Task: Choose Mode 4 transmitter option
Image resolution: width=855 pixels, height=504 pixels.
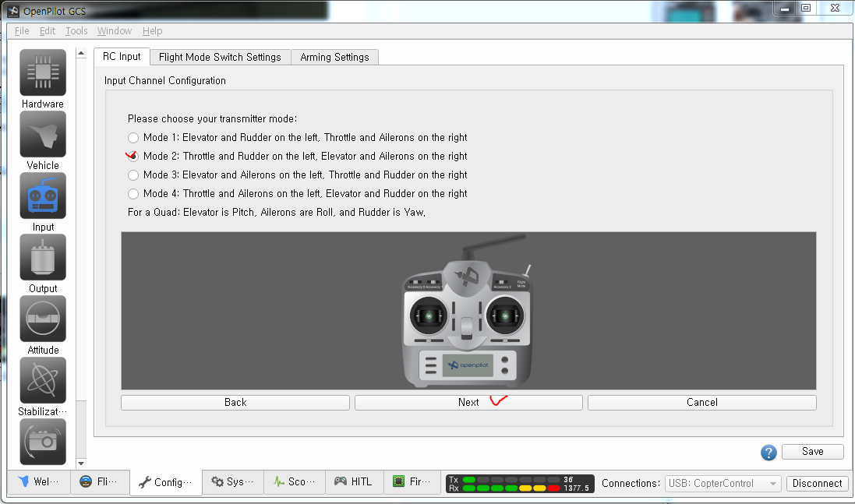Action: [x=133, y=194]
